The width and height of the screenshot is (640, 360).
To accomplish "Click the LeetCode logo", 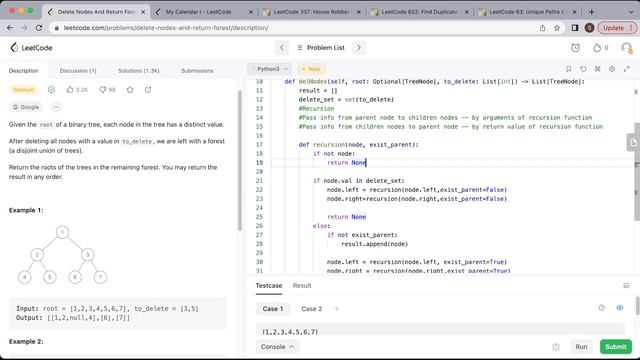I will tap(31, 48).
